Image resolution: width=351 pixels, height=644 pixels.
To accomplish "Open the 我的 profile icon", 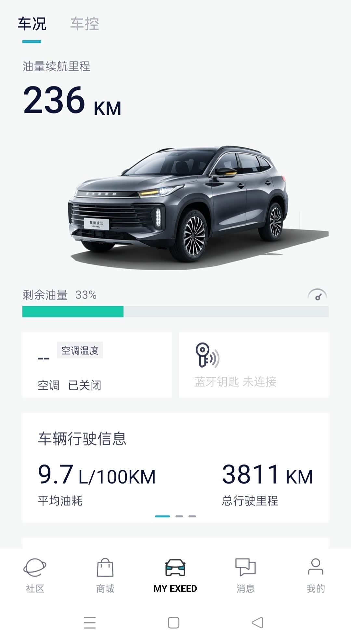I will point(316,567).
